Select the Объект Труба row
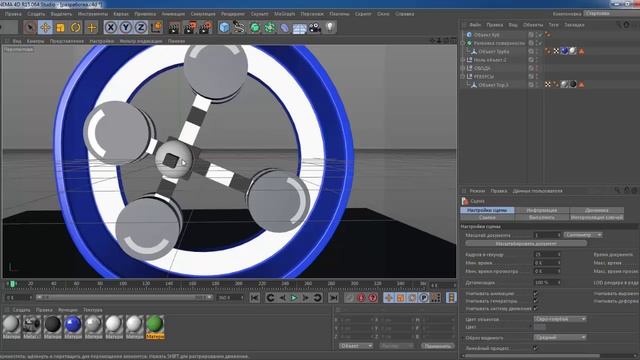Image resolution: width=640 pixels, height=360 pixels. pos(493,51)
